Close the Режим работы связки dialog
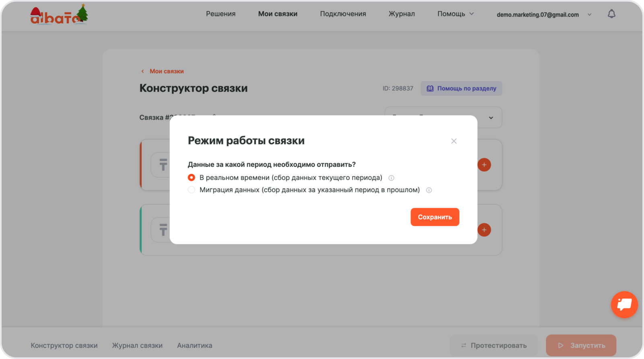 (x=454, y=141)
